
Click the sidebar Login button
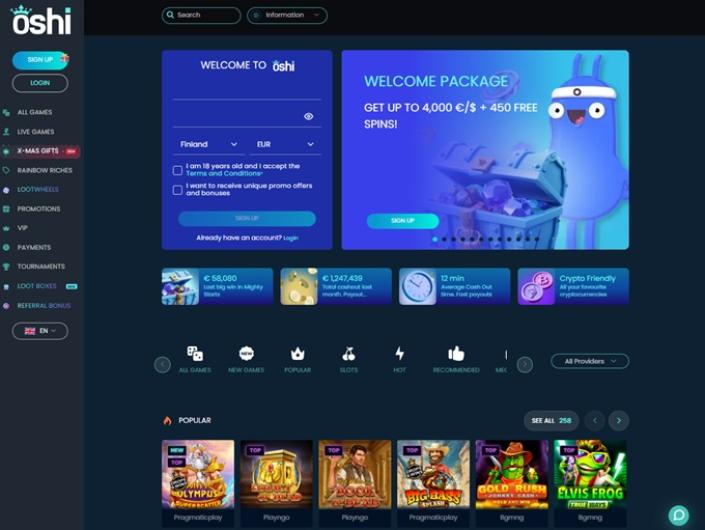coord(40,83)
